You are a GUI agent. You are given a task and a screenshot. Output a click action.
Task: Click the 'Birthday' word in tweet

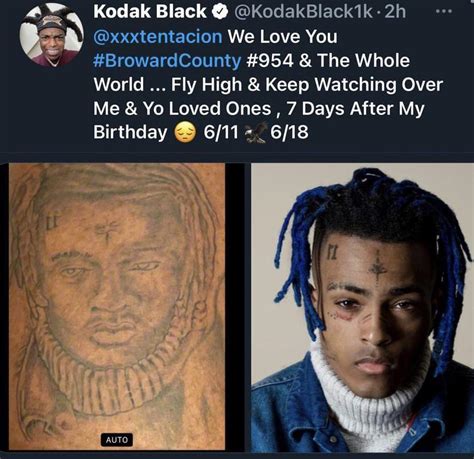click(130, 132)
